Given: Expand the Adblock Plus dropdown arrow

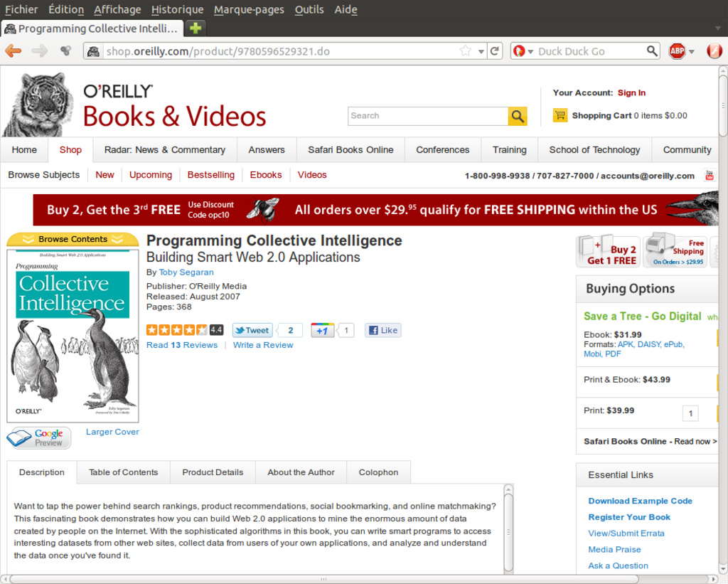Looking at the screenshot, I should coord(692,52).
